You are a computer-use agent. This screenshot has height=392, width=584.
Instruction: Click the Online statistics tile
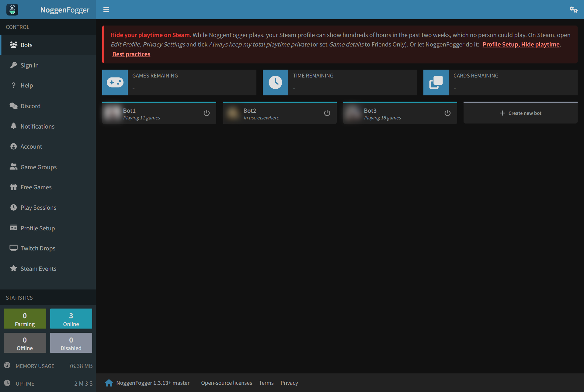pyautogui.click(x=71, y=319)
